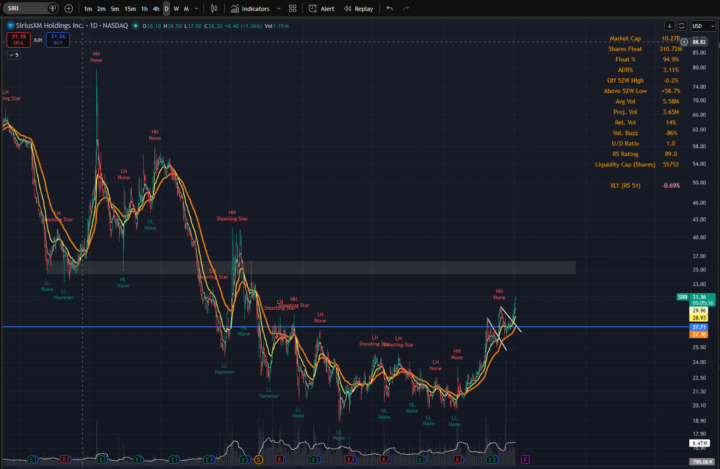Click the Proj. Vol label
This screenshot has width=720, height=469.
pyautogui.click(x=625, y=112)
